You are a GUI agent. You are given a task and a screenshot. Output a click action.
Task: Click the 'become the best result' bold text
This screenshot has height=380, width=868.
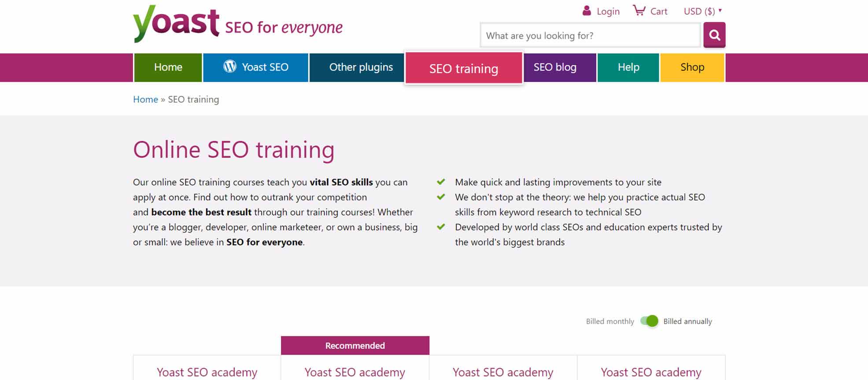coord(201,212)
